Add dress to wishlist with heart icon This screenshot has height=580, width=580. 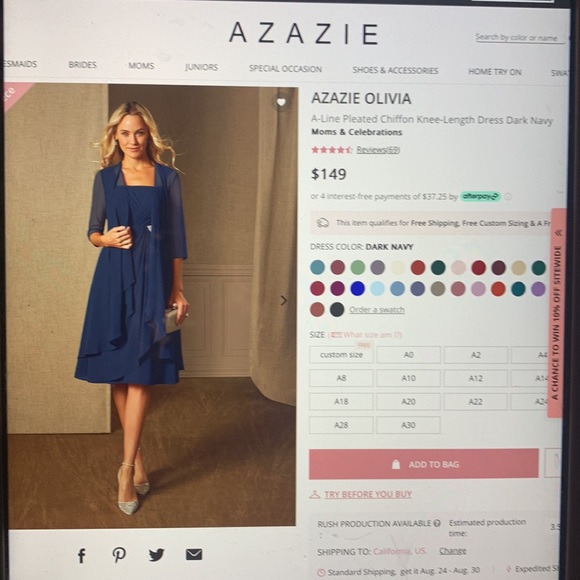point(281,102)
